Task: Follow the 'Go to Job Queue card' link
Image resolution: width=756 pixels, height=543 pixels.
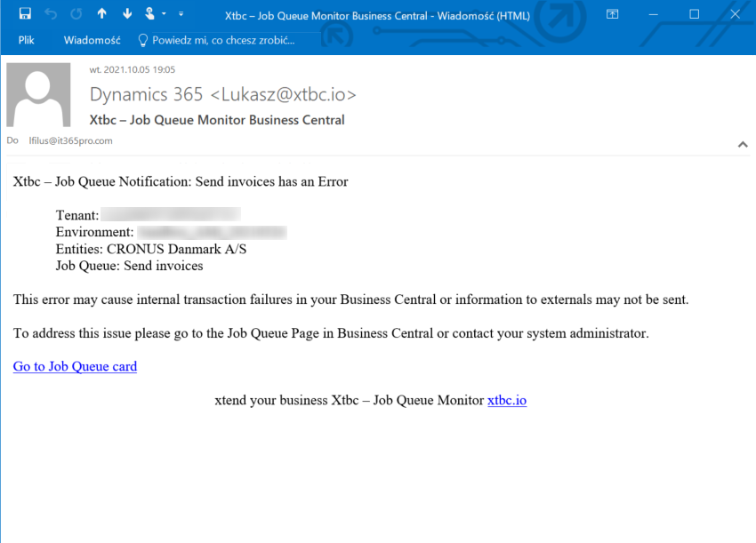Action: click(x=75, y=366)
